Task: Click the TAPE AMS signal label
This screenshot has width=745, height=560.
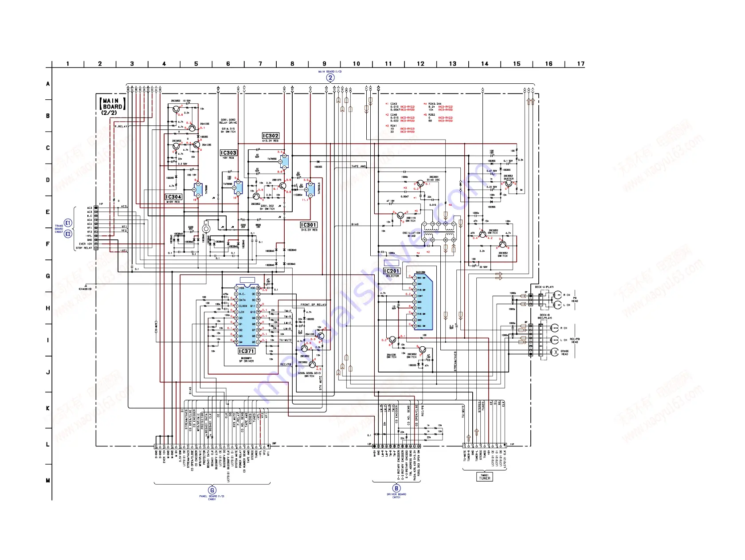Action: pyautogui.click(x=359, y=166)
